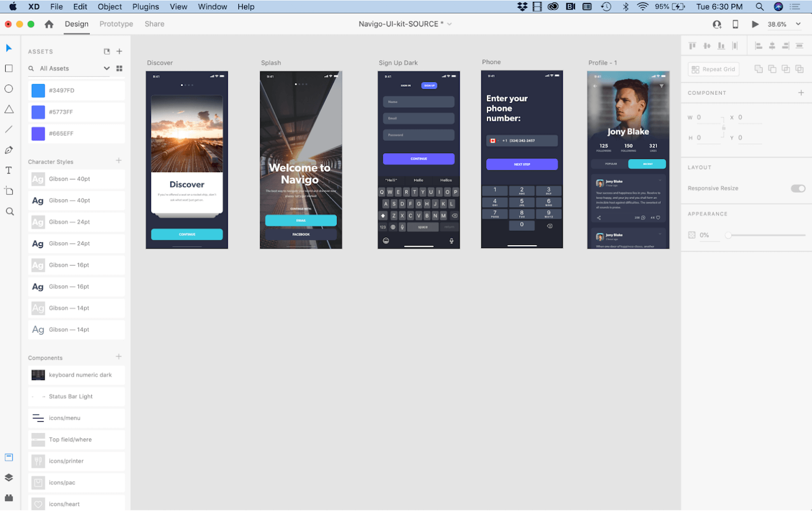Open the File menu
The width and height of the screenshot is (812, 512).
tap(56, 7)
